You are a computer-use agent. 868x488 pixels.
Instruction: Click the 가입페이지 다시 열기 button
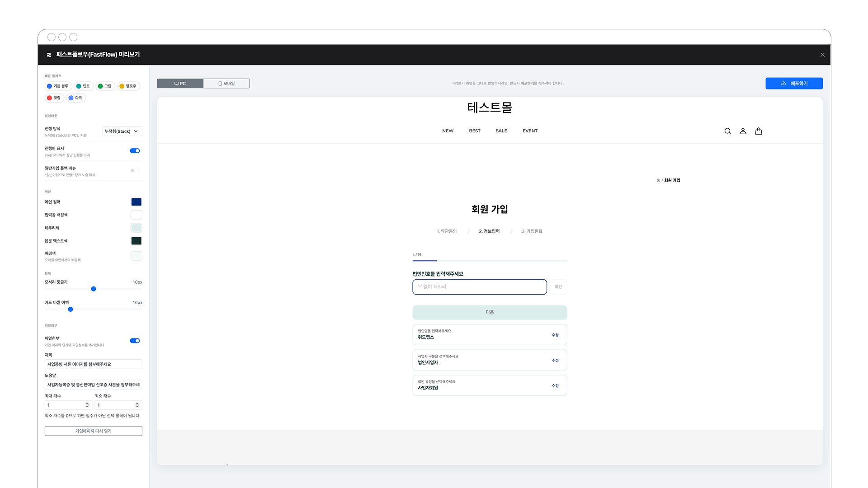pos(94,431)
